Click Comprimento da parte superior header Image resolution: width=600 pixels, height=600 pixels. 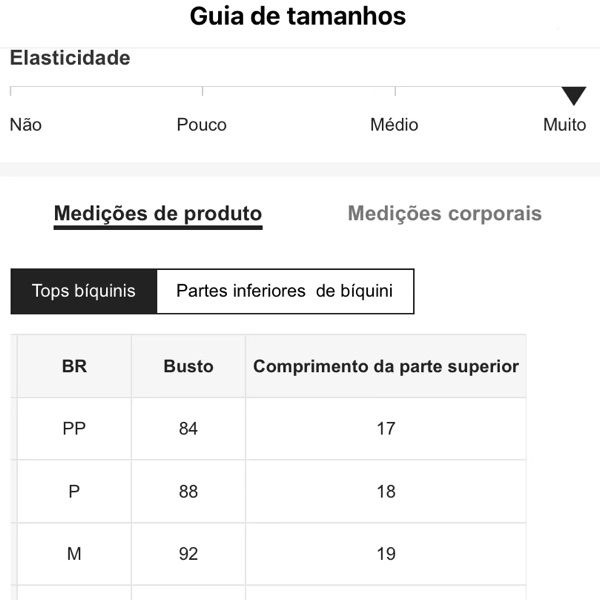386,366
